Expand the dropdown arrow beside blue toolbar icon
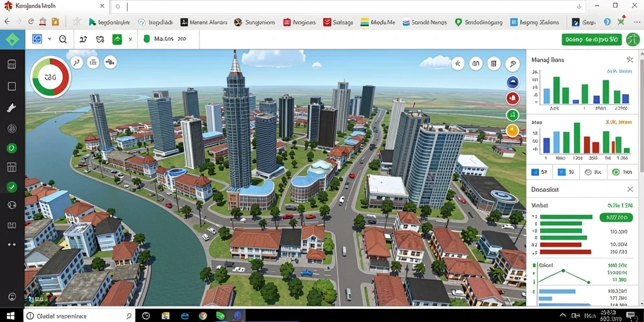This screenshot has width=644, height=322. pyautogui.click(x=50, y=39)
